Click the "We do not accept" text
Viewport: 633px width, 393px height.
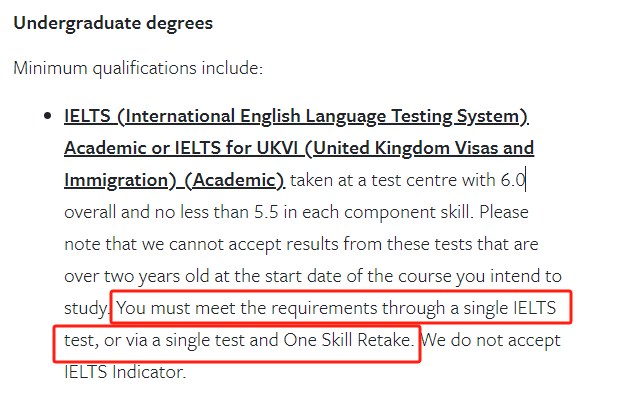point(490,340)
